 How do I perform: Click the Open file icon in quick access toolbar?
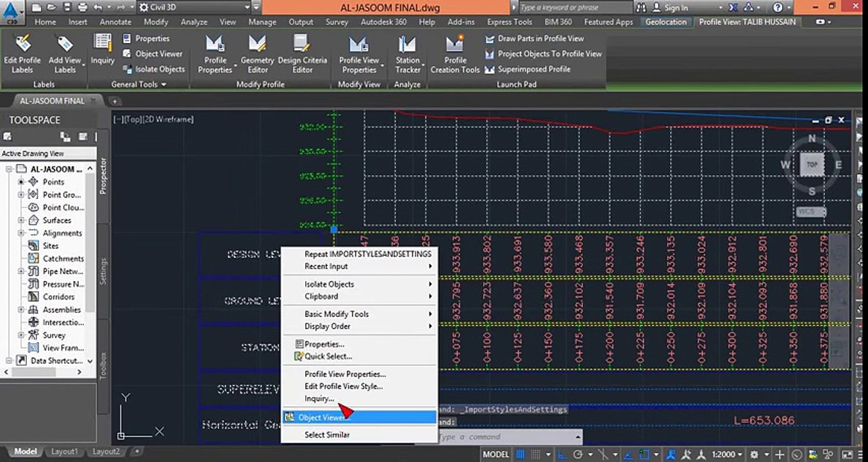point(51,8)
